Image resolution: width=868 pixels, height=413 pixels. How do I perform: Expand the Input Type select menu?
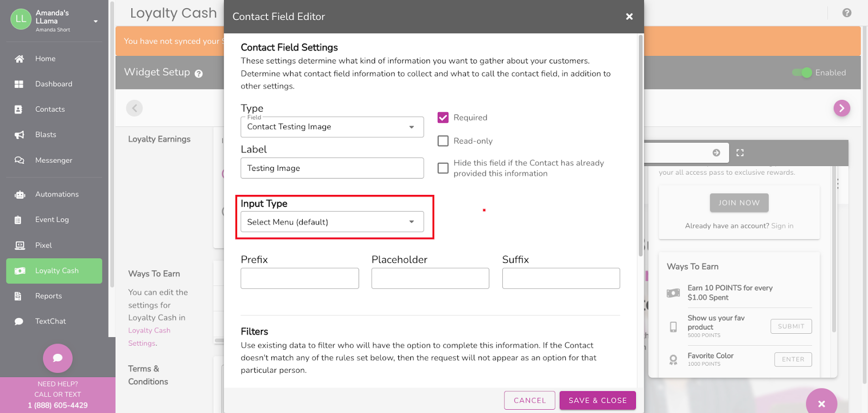(x=332, y=222)
